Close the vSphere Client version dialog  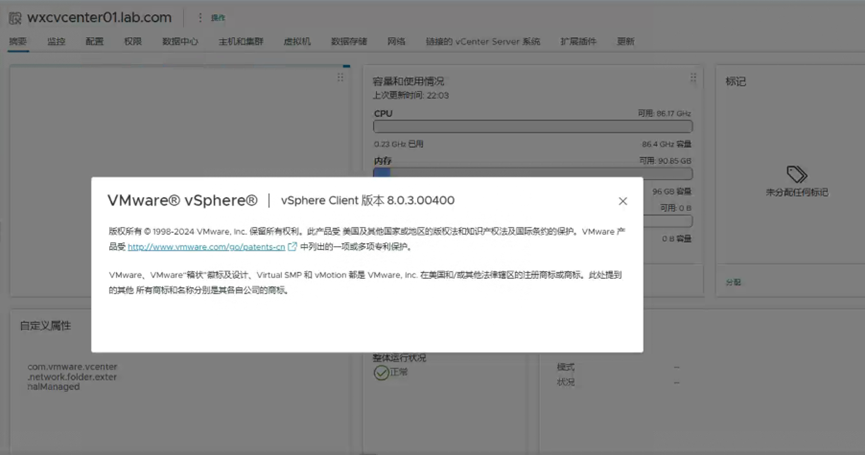623,201
